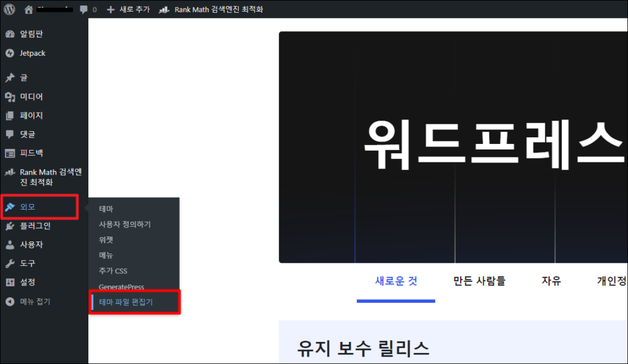The image size is (628, 364).
Task: Click the 플러그인 plug icon
Action: click(10, 226)
